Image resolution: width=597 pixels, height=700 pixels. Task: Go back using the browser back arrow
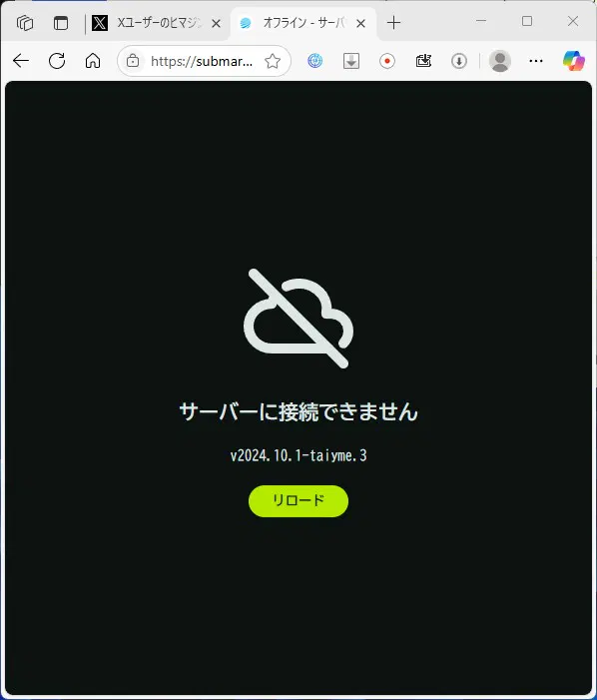[x=21, y=61]
